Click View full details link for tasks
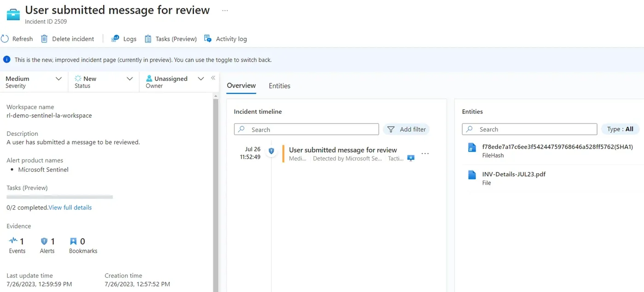The image size is (644, 292). (70, 207)
